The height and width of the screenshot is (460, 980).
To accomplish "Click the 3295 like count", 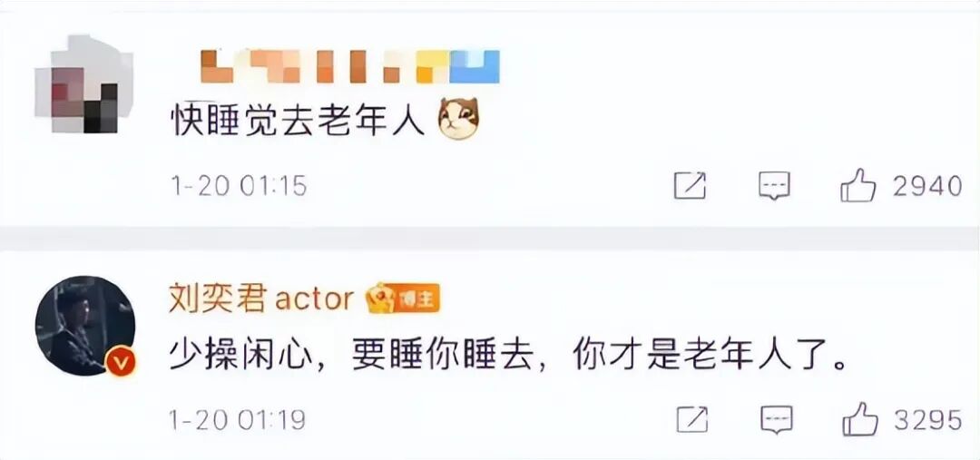I will [x=929, y=420].
